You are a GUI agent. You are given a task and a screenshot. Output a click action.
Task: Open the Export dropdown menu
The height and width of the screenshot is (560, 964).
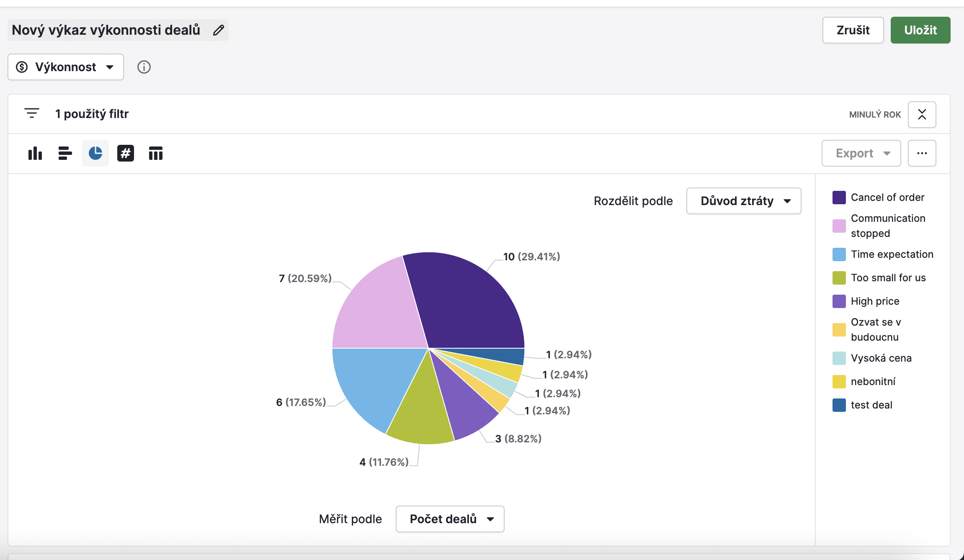click(861, 153)
